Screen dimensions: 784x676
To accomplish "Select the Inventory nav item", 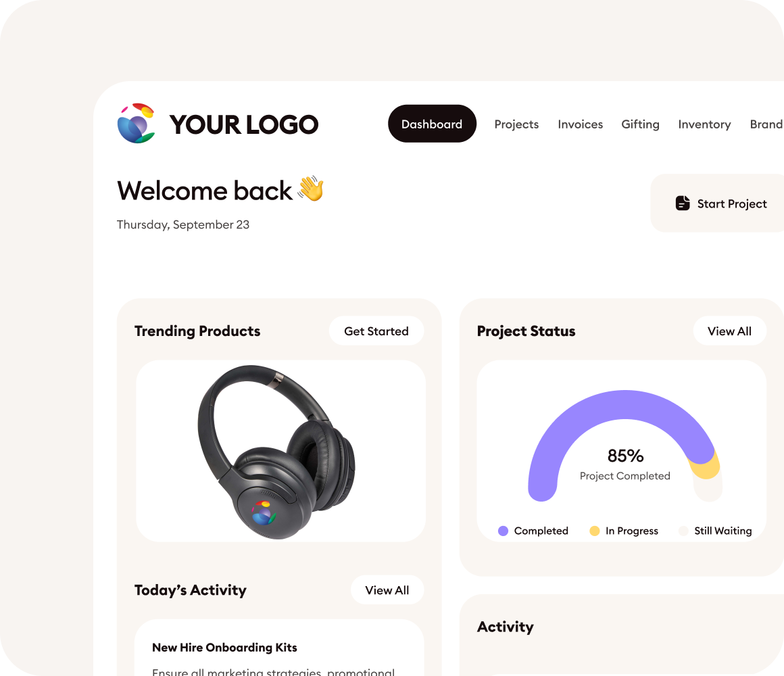I will click(x=704, y=124).
